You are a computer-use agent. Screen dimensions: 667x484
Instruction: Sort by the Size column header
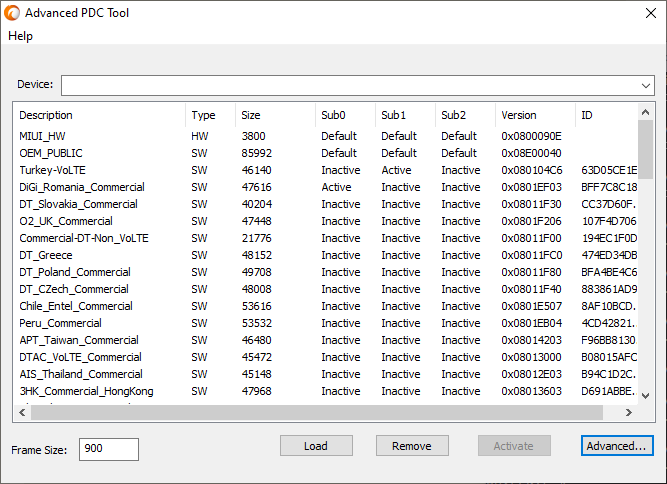point(275,115)
